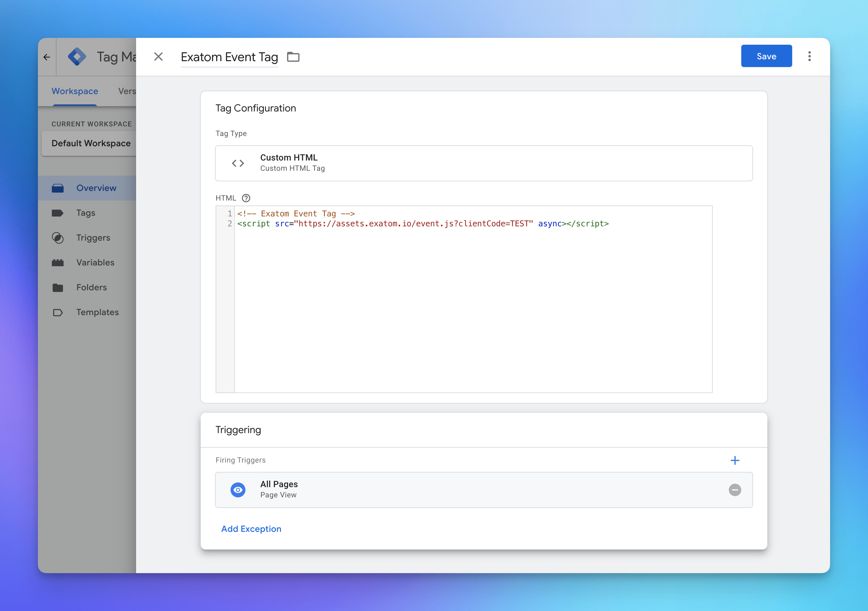Click the Overview briefcase icon
868x611 pixels.
58,188
